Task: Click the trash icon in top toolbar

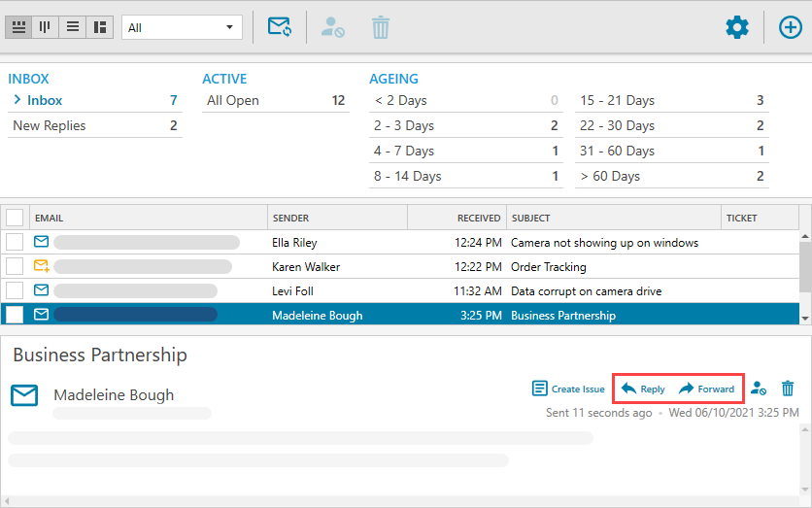Action: point(380,27)
